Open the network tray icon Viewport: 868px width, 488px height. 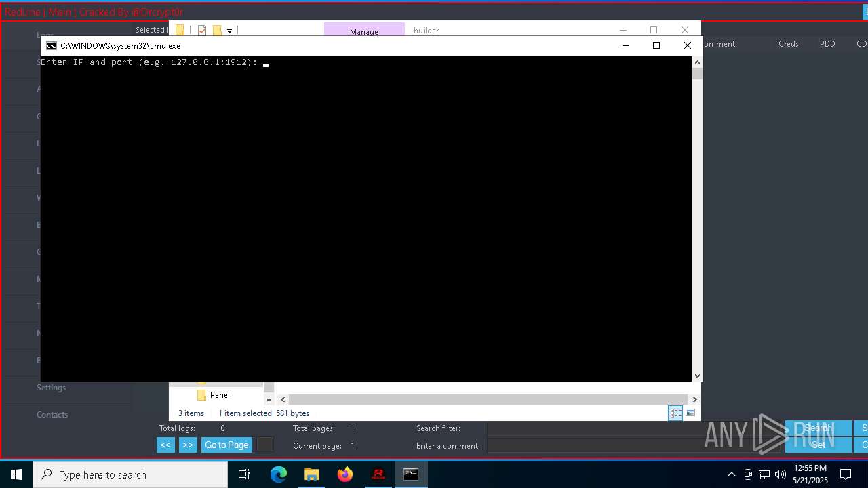[x=764, y=474]
